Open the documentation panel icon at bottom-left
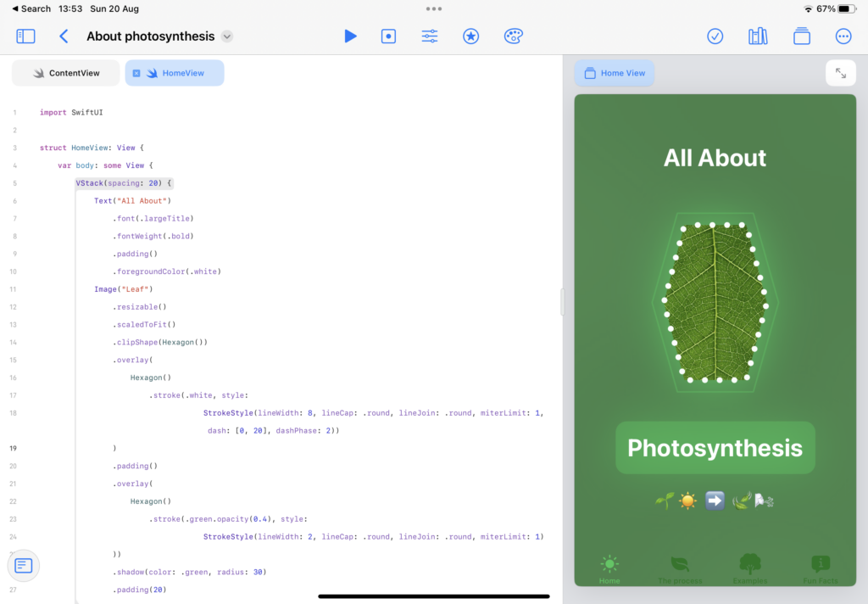The image size is (868, 604). (24, 565)
